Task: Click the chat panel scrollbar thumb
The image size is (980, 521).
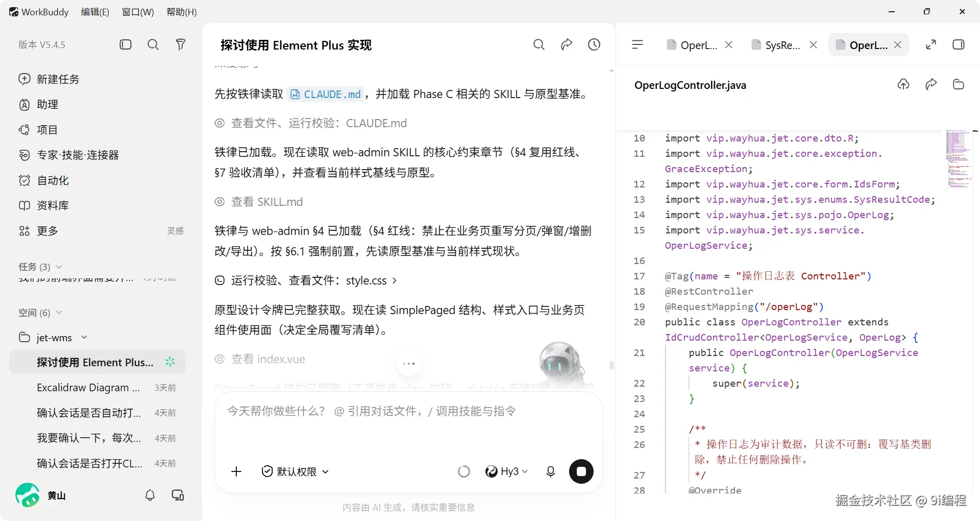Action: 611,365
